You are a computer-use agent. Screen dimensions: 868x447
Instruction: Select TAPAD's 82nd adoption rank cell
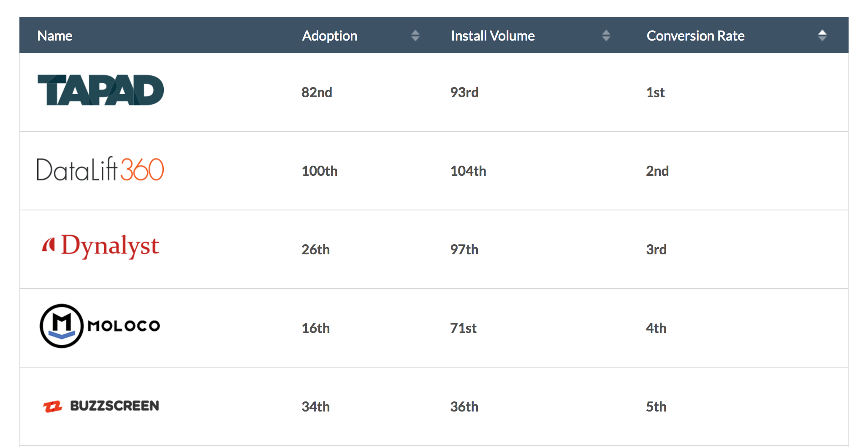coord(317,93)
